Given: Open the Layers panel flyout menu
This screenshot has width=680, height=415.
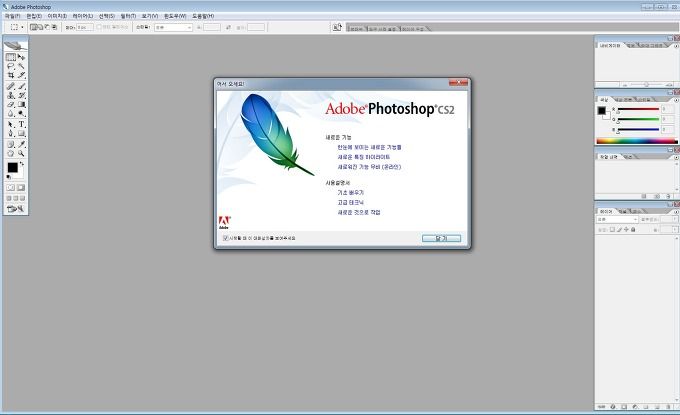Looking at the screenshot, I should [x=676, y=212].
